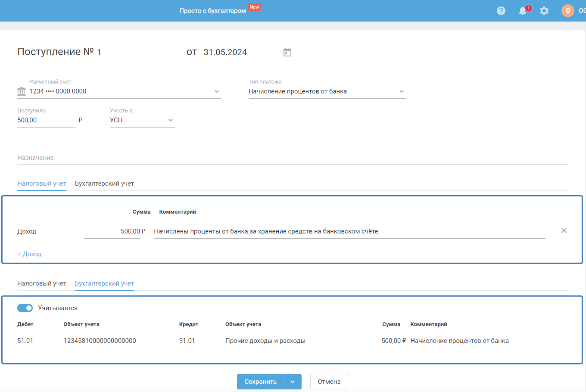Click the orange user avatar
The image size is (586, 392).
click(567, 11)
